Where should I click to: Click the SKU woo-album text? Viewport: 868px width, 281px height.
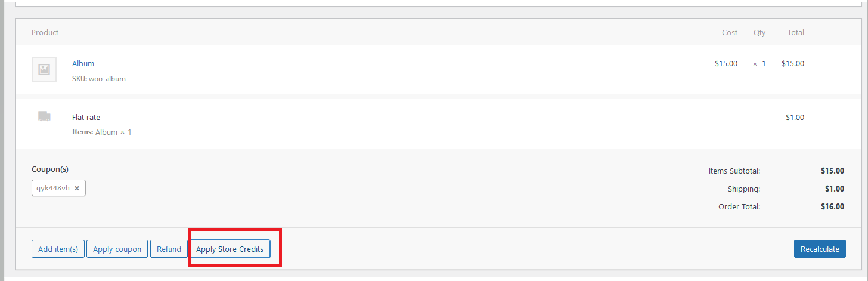(99, 79)
